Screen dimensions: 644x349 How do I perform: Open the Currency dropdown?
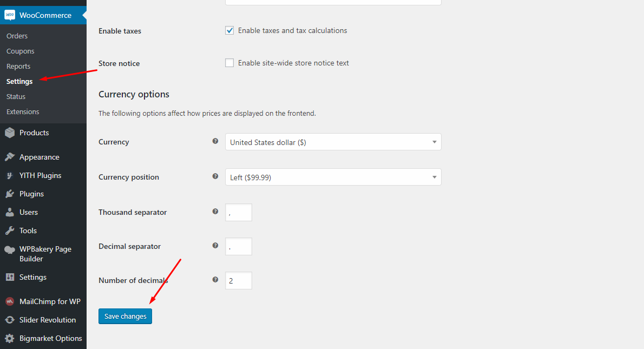[333, 142]
